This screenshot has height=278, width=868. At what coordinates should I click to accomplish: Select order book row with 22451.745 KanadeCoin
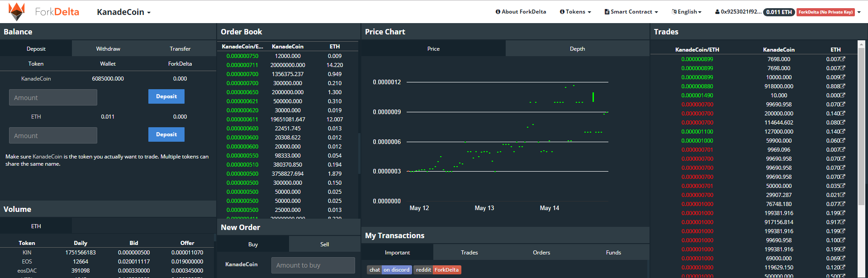288,129
